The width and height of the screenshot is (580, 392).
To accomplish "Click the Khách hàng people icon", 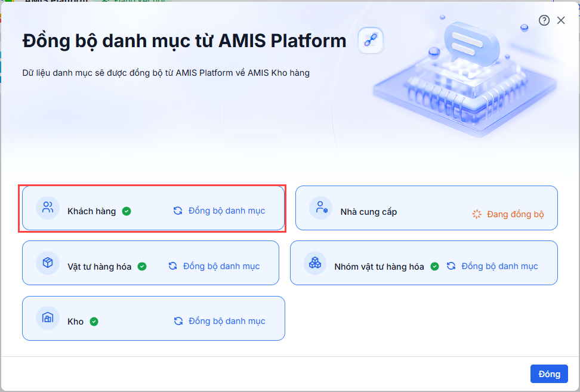I will 48,208.
